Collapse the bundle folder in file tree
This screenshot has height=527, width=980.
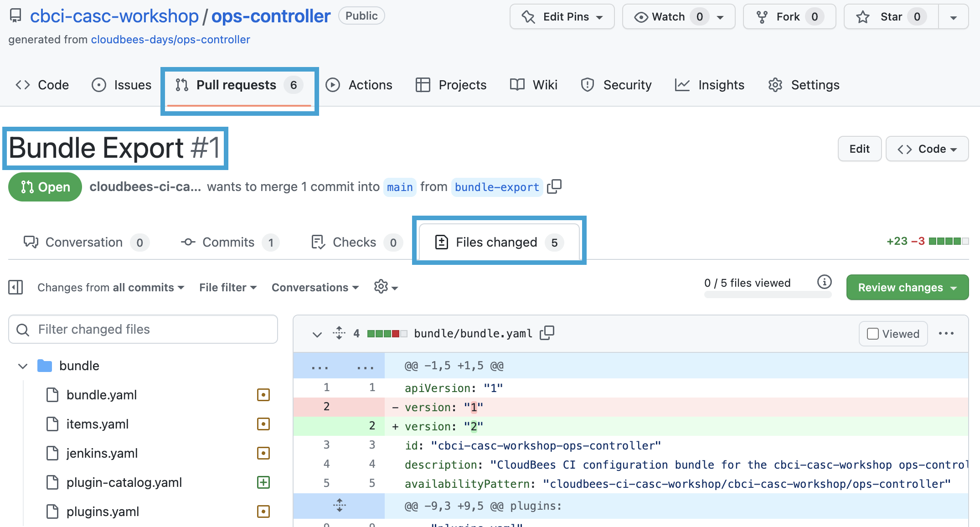23,366
